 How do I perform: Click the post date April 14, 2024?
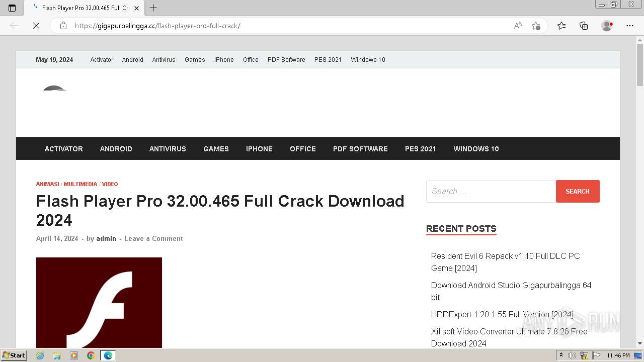coord(57,238)
